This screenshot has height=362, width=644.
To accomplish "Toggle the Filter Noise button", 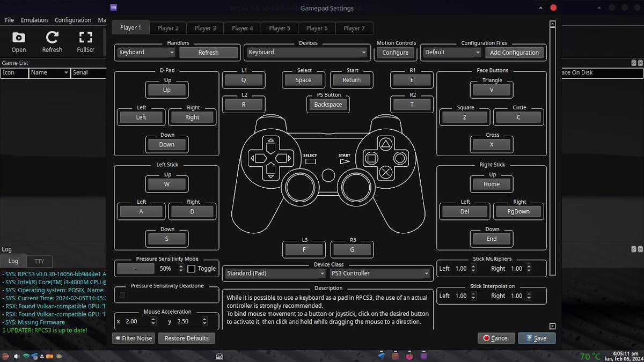I will [134, 338].
